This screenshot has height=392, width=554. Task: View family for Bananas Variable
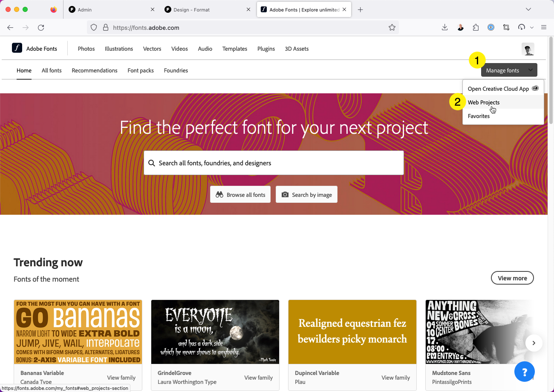click(x=121, y=378)
